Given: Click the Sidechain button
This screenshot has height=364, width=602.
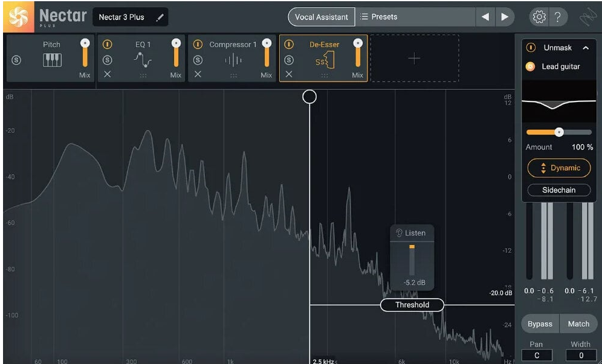Looking at the screenshot, I should (559, 190).
